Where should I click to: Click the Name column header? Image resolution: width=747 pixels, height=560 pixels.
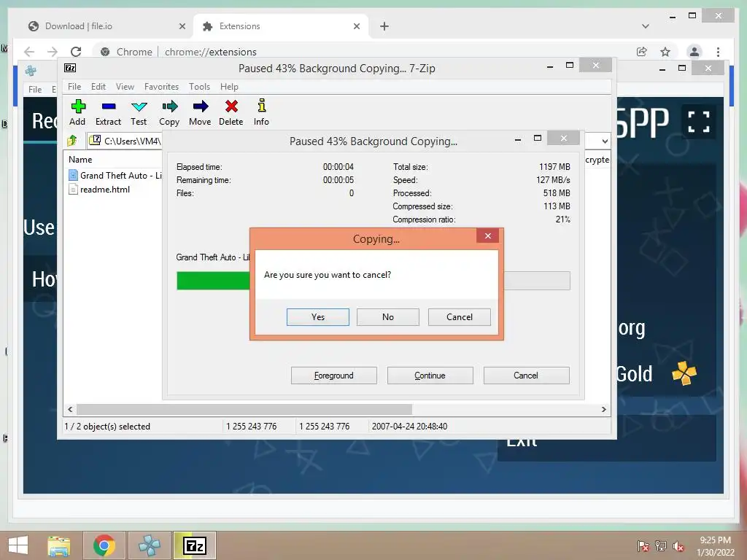tap(80, 160)
